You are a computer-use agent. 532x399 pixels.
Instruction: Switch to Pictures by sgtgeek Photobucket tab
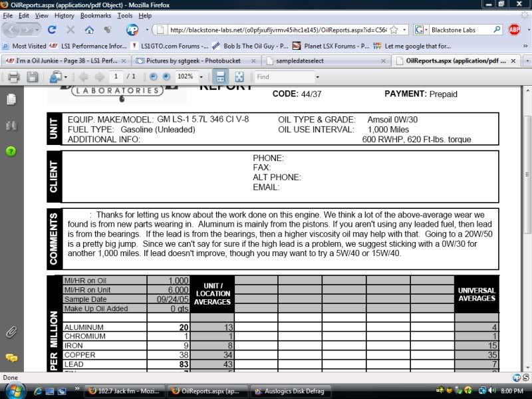(x=196, y=61)
